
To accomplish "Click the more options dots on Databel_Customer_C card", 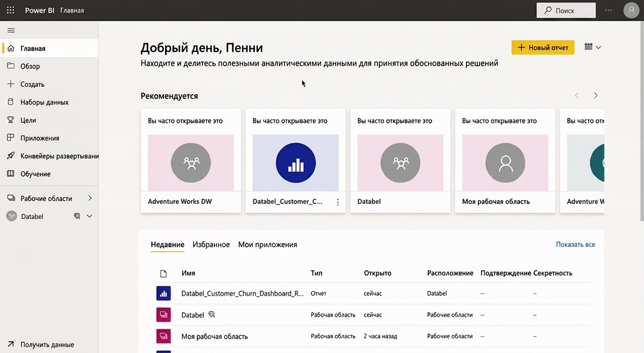I will [x=338, y=202].
